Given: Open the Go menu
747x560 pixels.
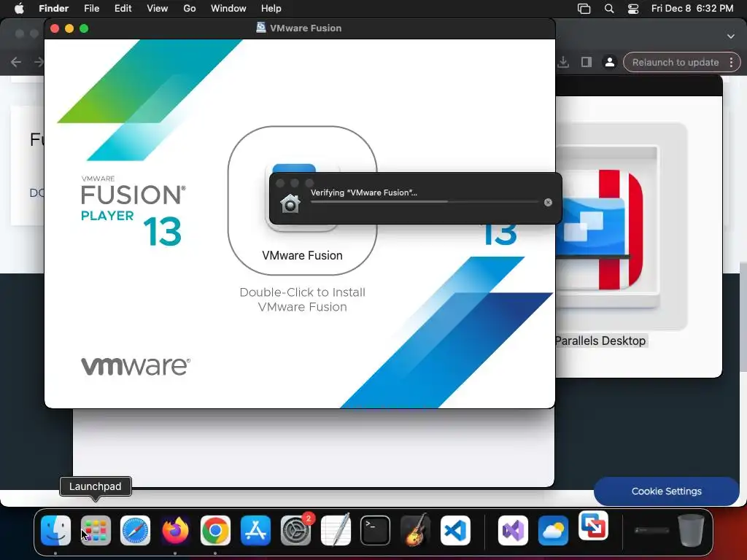Looking at the screenshot, I should tap(190, 9).
